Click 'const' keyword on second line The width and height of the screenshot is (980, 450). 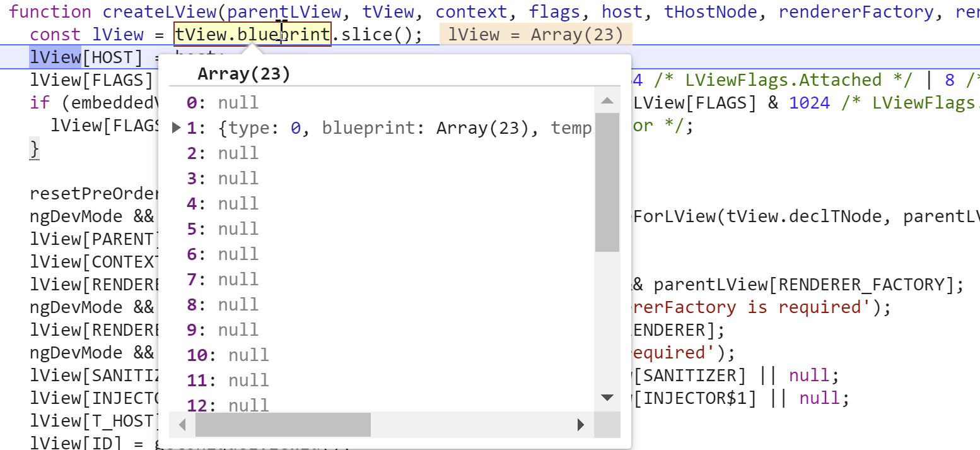pyautogui.click(x=55, y=35)
